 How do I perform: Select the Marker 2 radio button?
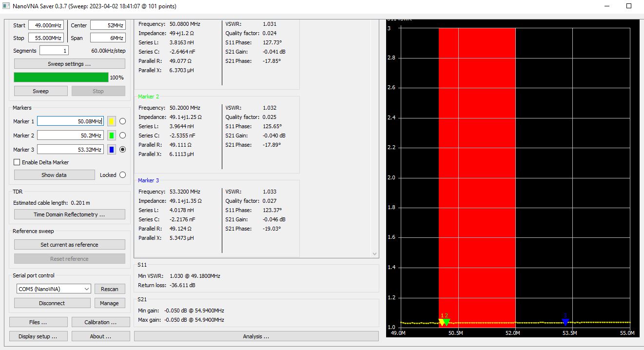(x=122, y=136)
